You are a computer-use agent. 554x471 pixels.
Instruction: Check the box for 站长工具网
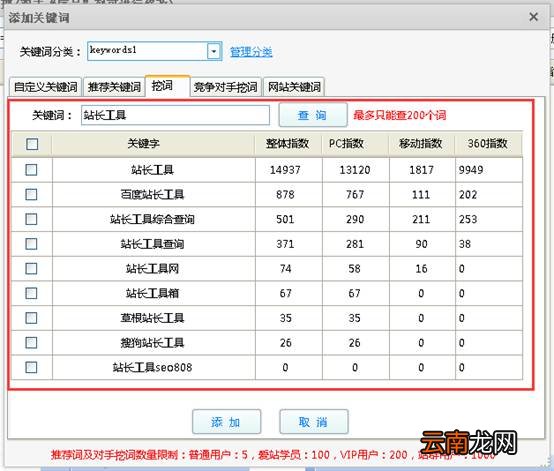pos(31,269)
